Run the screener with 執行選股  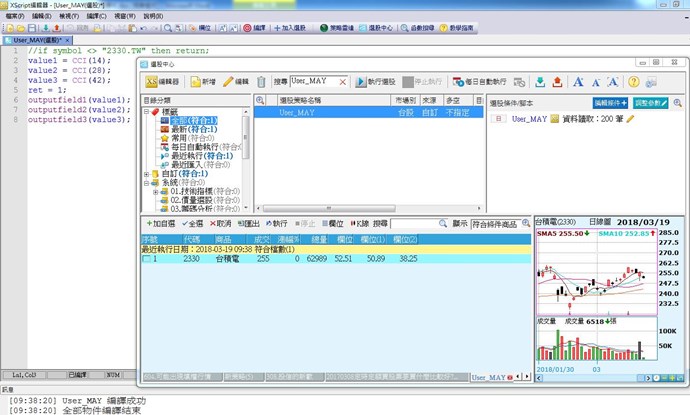point(375,82)
